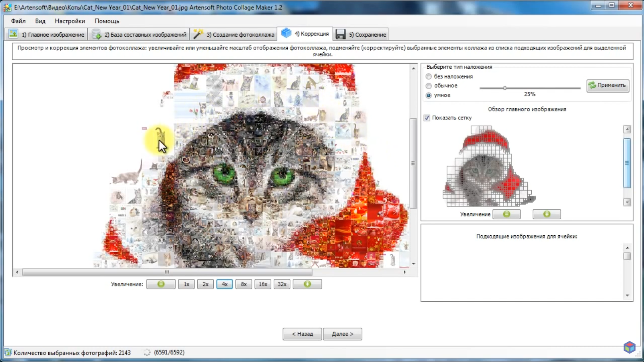Click the image database icon on tab 2

(97, 34)
